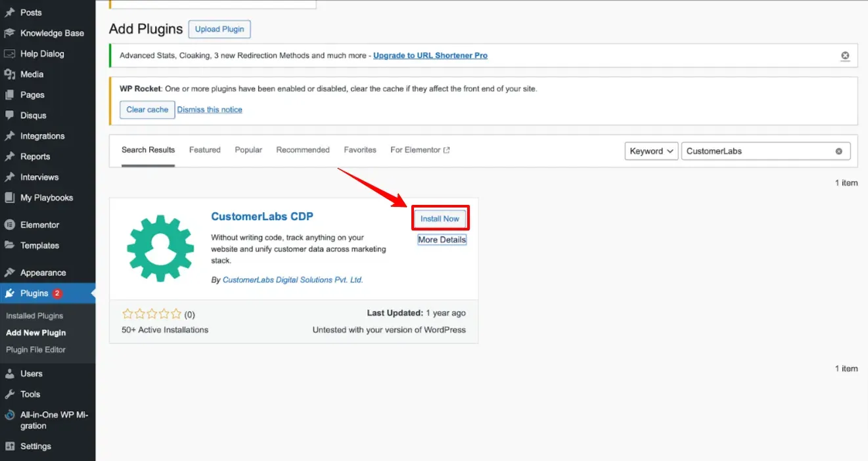Click the Templates folder icon
Image resolution: width=868 pixels, height=461 pixels.
coord(9,245)
